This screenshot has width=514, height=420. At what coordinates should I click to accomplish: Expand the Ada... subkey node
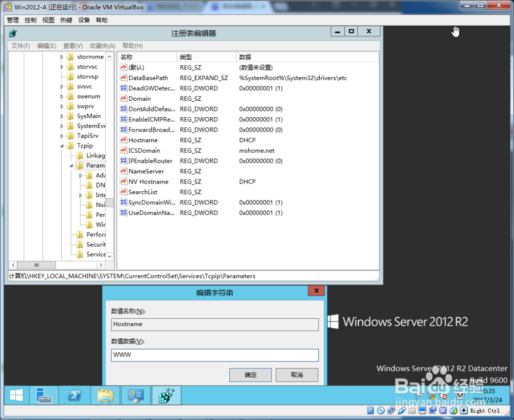[x=81, y=175]
